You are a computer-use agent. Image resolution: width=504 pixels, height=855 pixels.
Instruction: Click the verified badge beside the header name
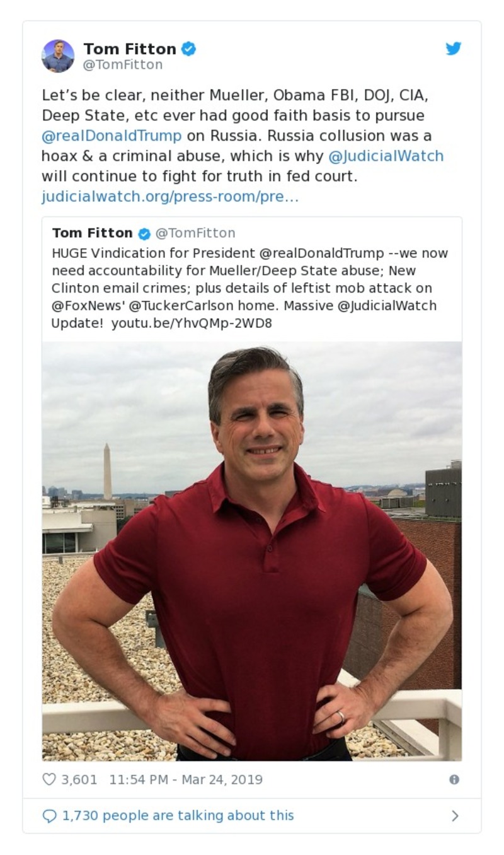[188, 49]
